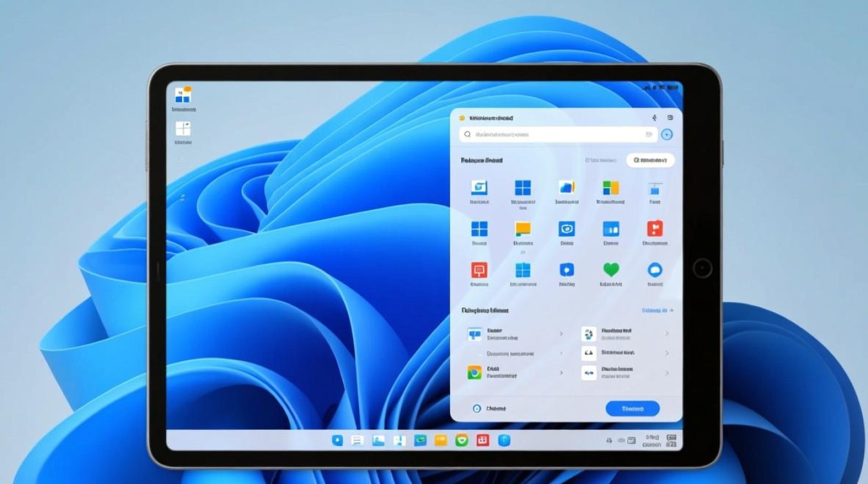The height and width of the screenshot is (484, 868).
Task: Click the microphone icon in the panel header
Action: [654, 118]
